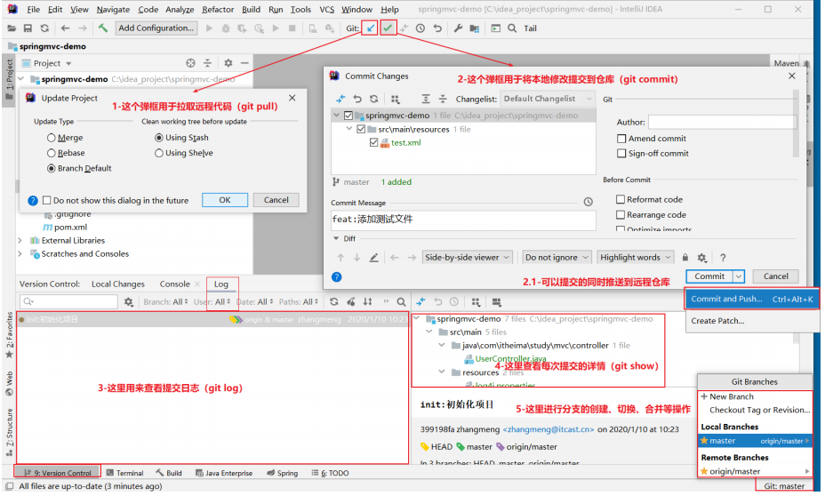Open settings wrench icon in toolbar

[458, 28]
